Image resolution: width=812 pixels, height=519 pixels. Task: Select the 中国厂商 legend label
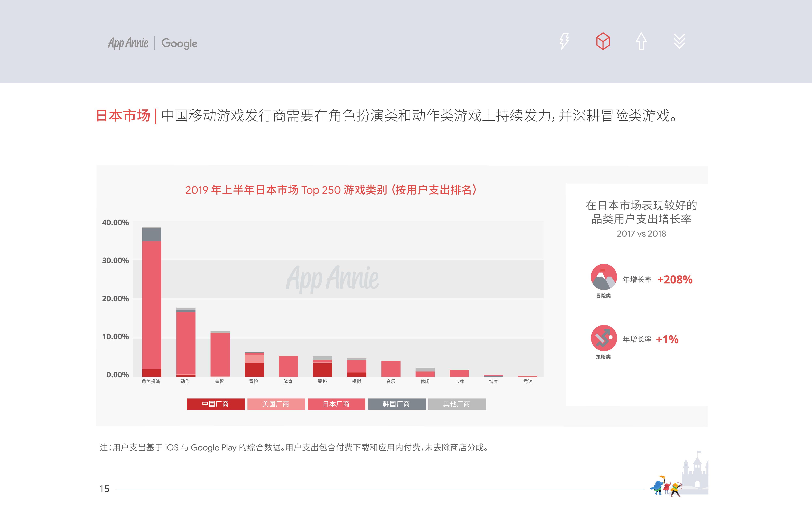click(215, 404)
